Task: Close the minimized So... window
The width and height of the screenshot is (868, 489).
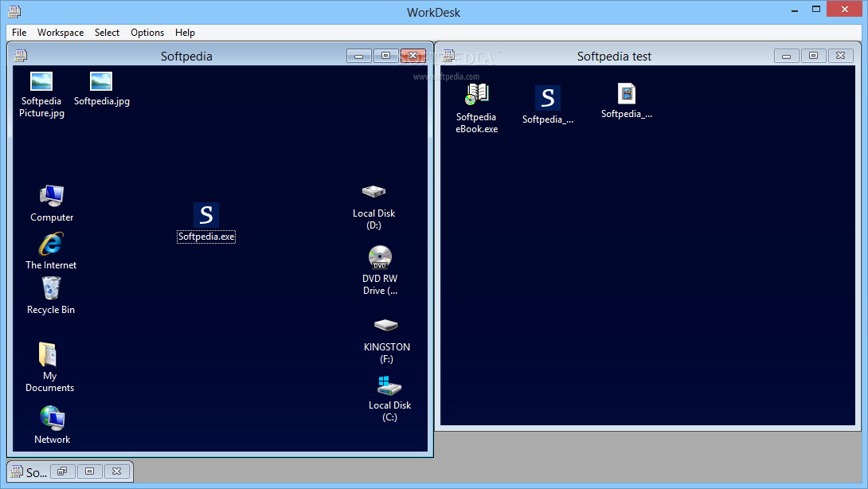Action: pos(117,471)
